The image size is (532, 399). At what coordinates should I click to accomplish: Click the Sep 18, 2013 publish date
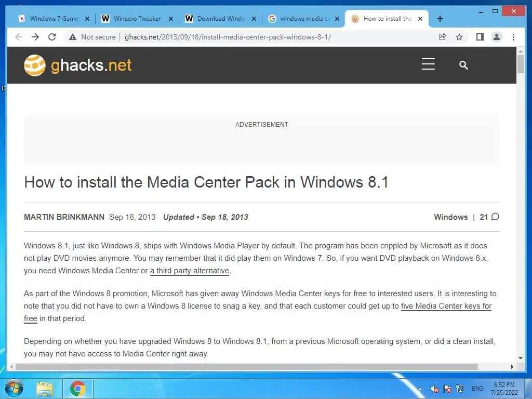pyautogui.click(x=132, y=217)
